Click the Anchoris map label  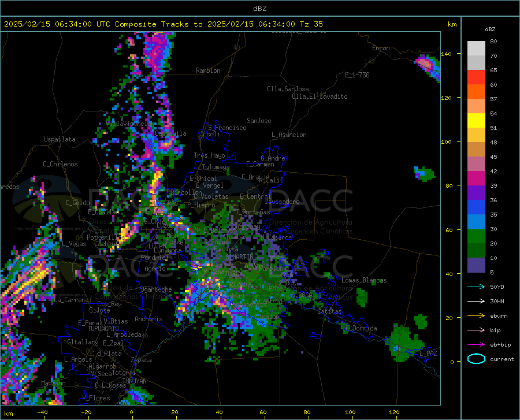148,319
